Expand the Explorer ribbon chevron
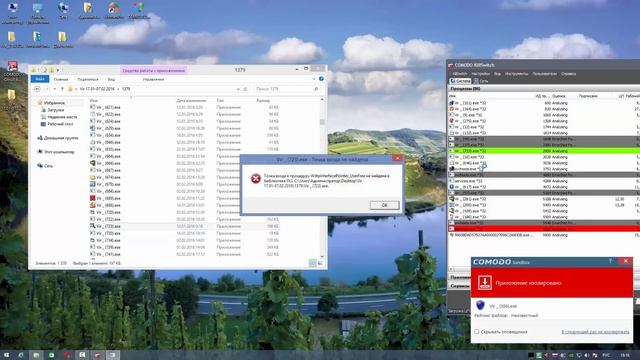 coord(313,79)
